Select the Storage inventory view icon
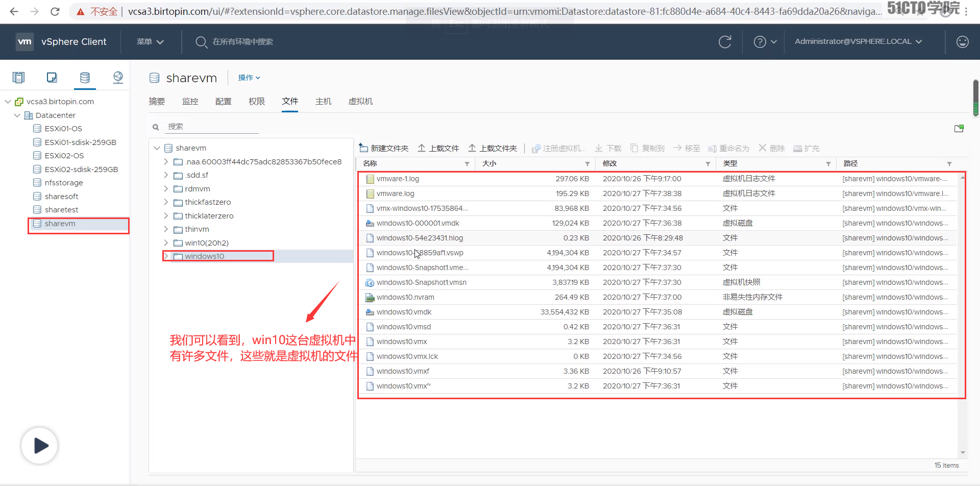This screenshot has height=486, width=980. coord(85,77)
